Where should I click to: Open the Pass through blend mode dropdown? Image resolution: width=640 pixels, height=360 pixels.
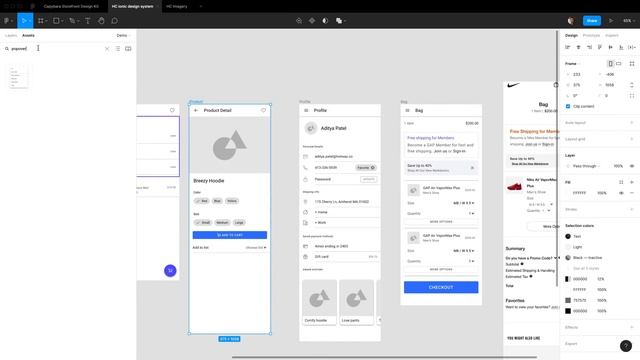[586, 166]
